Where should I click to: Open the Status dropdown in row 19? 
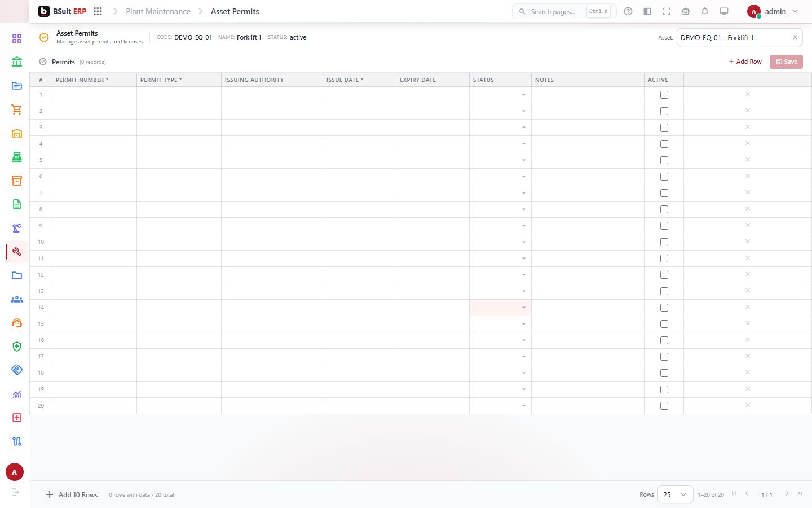pos(500,389)
